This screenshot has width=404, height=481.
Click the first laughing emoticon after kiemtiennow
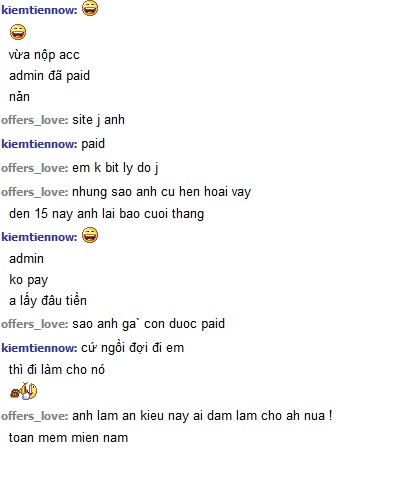click(90, 8)
